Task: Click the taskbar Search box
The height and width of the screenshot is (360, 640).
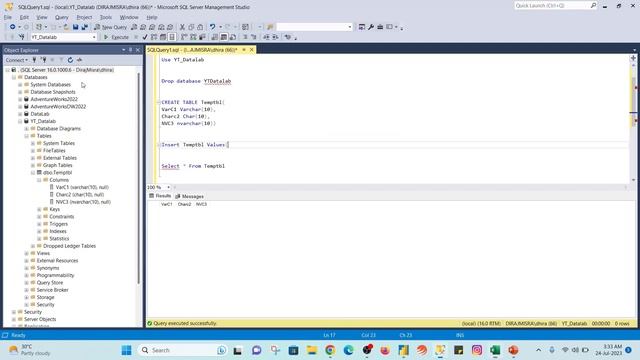Action: tap(183, 350)
